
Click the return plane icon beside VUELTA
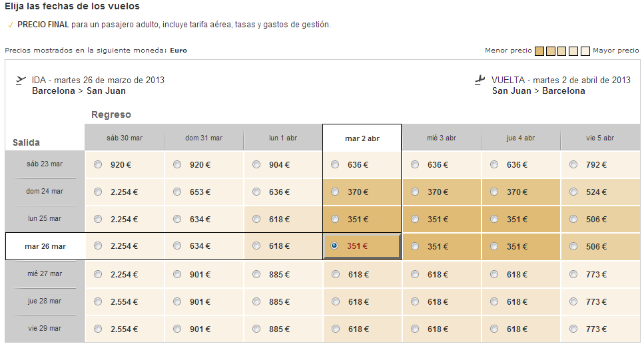[480, 80]
